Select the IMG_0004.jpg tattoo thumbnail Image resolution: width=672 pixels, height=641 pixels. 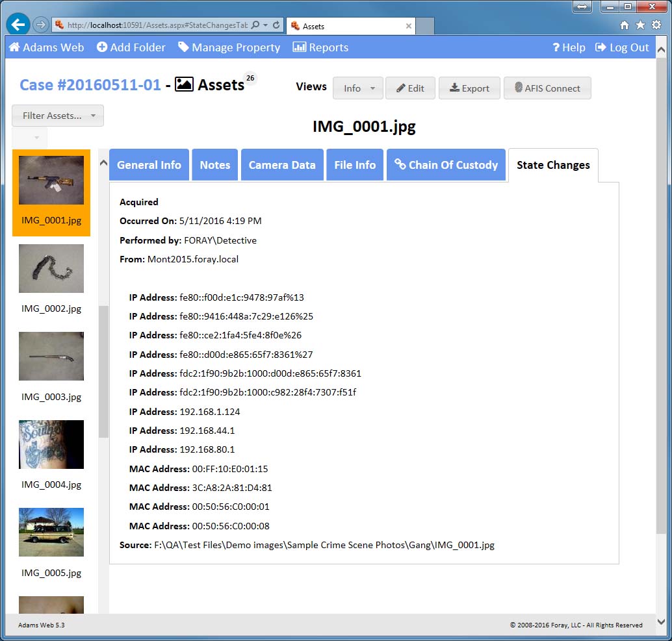coord(51,445)
